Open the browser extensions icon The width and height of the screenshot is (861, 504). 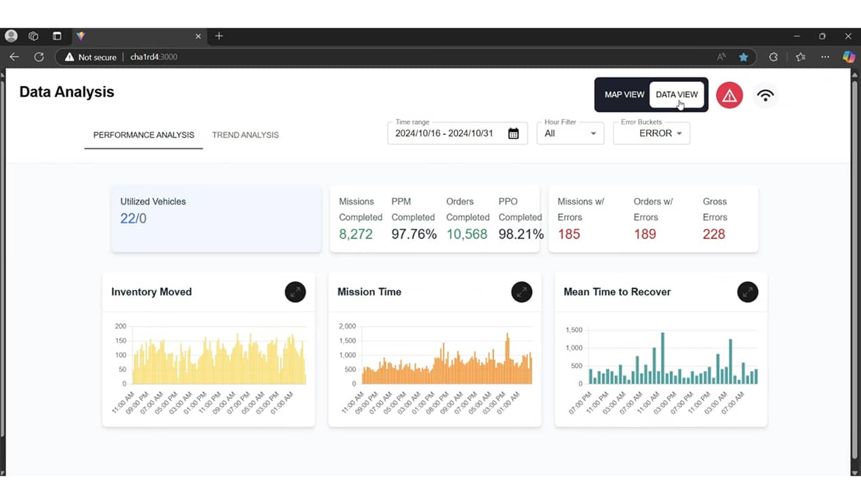pyautogui.click(x=773, y=58)
